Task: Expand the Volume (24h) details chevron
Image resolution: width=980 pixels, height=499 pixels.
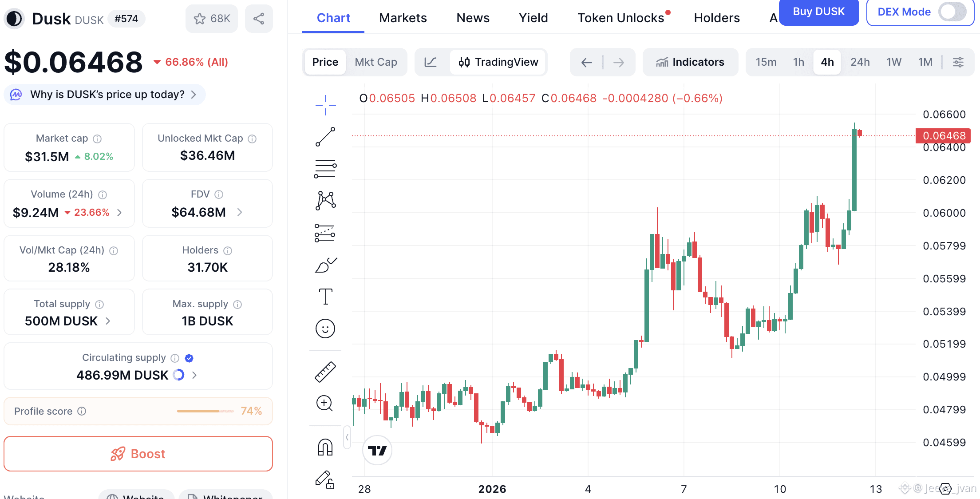Action: [120, 213]
